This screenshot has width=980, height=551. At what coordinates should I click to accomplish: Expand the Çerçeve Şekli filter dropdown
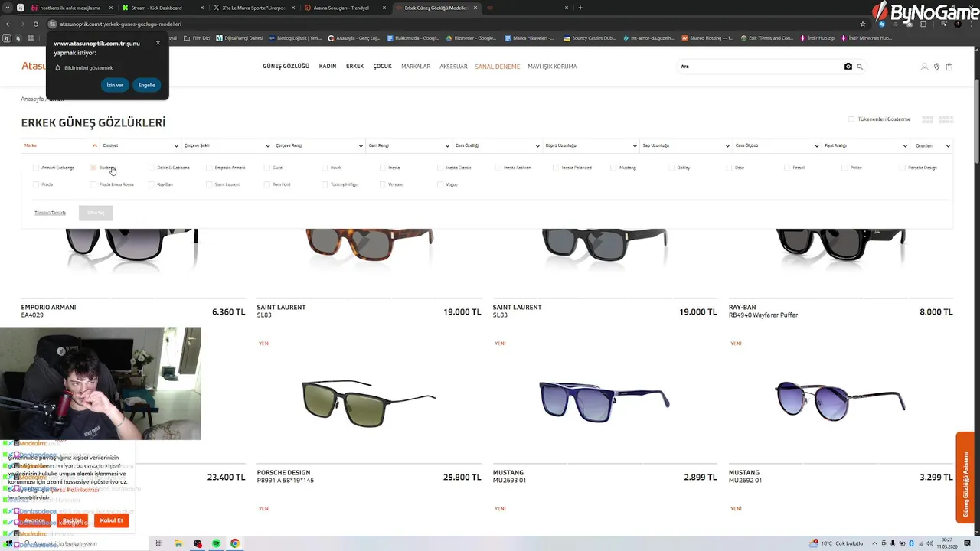227,145
